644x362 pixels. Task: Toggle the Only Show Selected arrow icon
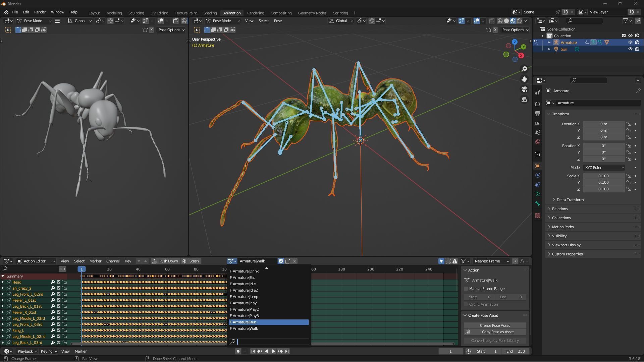[441, 261]
